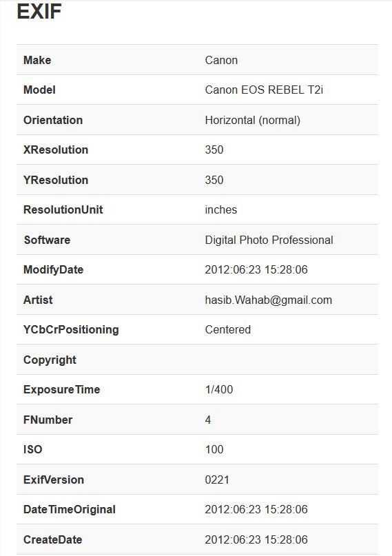Select the XResolution value 350
The width and height of the screenshot is (392, 556).
click(x=214, y=150)
